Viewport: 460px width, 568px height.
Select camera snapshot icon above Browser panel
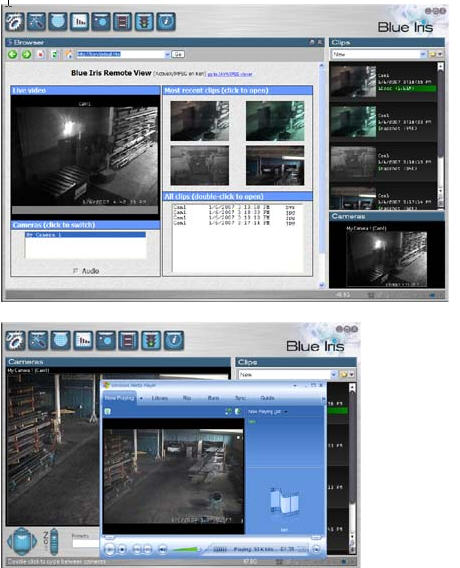(101, 21)
